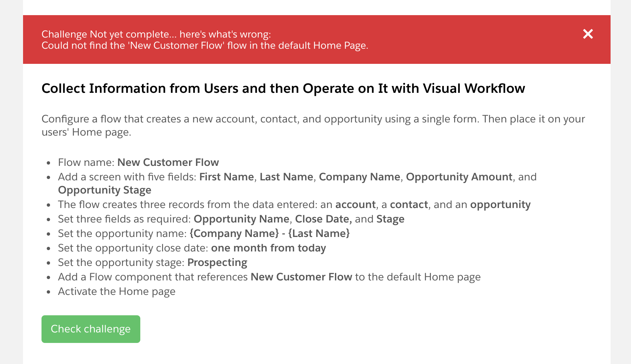
Task: Click the 'Challenge Not yet complete' error message
Action: pos(156,34)
